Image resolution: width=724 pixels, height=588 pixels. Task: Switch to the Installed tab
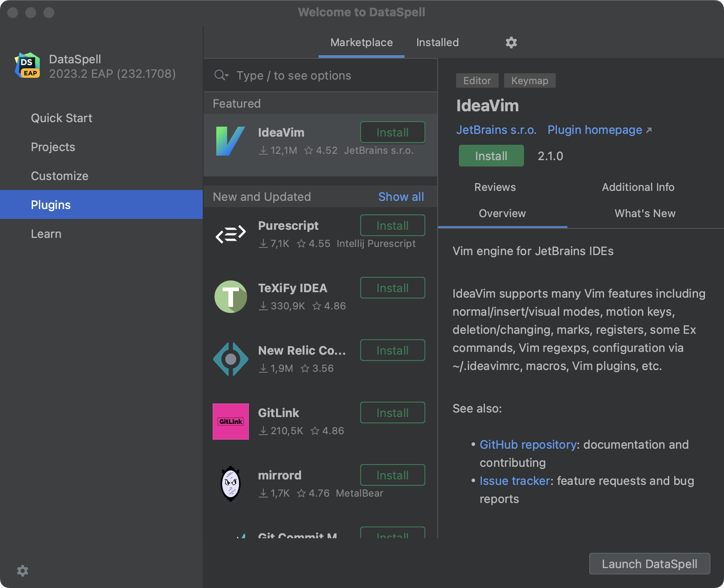pos(437,42)
